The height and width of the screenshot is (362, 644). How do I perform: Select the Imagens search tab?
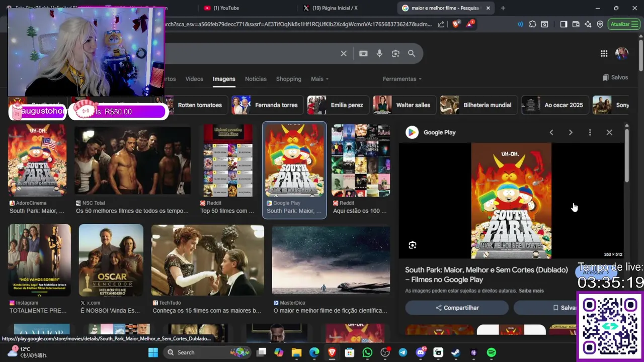224,79
